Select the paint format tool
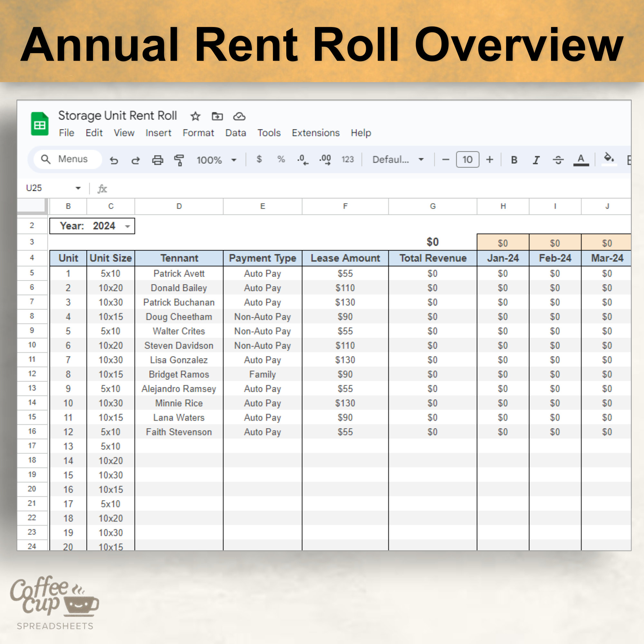This screenshot has height=644, width=644. point(179,160)
